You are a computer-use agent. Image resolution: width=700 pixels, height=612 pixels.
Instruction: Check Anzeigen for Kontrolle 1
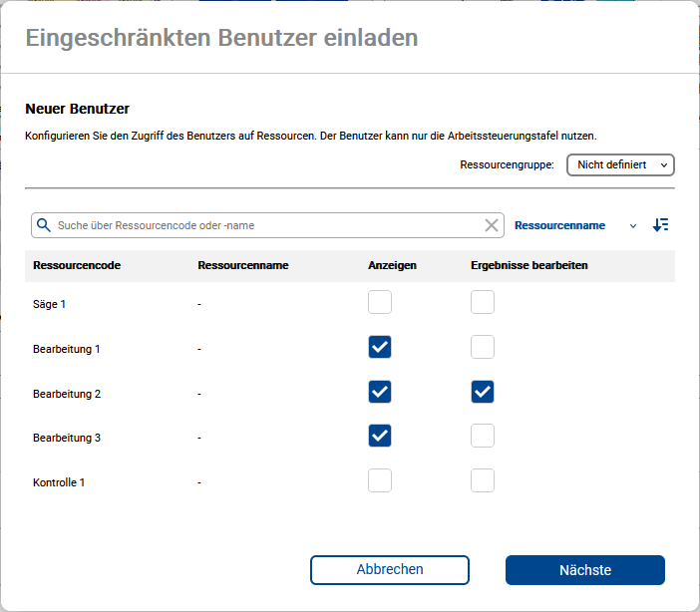pyautogui.click(x=380, y=480)
